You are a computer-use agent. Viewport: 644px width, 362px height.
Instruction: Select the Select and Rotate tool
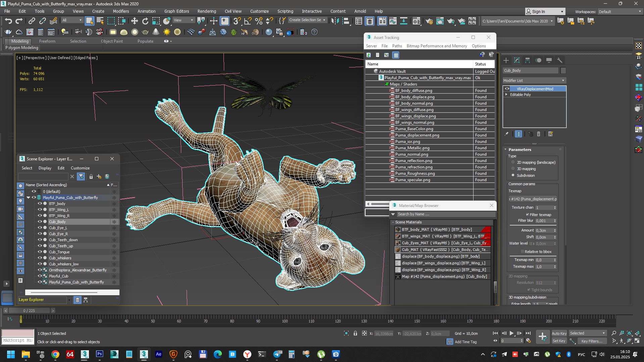coord(145,21)
